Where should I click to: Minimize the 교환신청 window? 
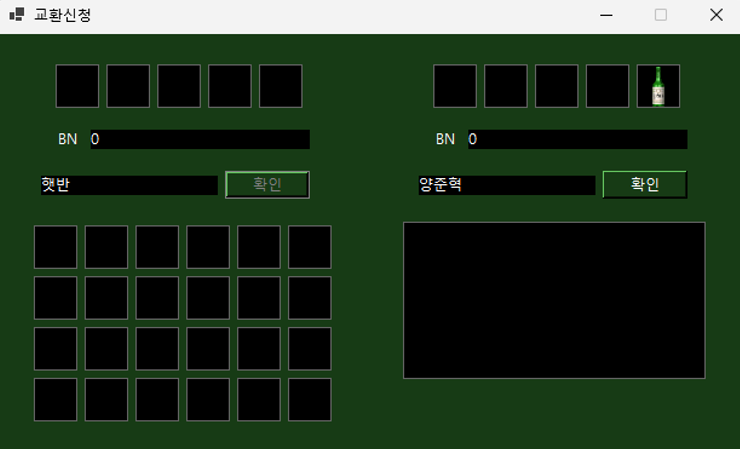[x=606, y=15]
